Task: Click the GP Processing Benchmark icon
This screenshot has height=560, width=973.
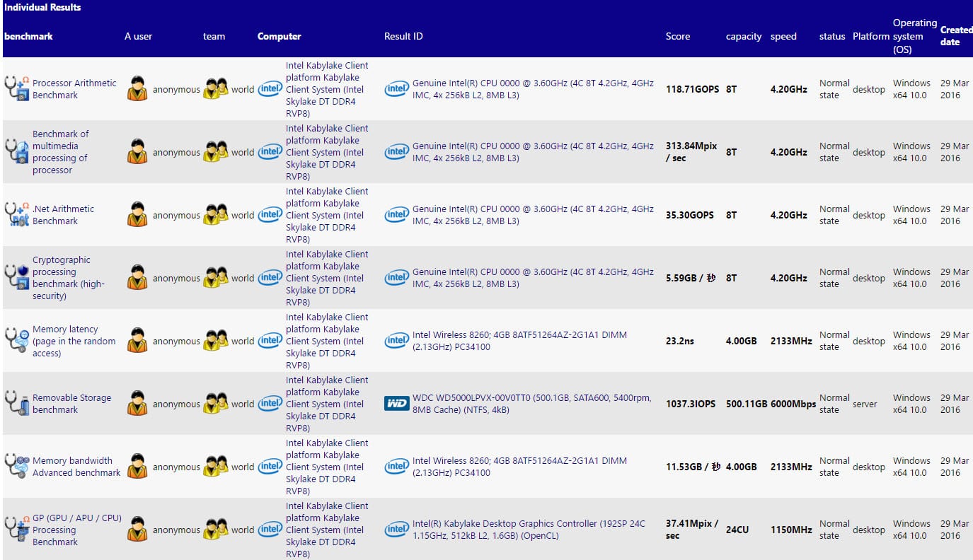Action: (x=17, y=530)
